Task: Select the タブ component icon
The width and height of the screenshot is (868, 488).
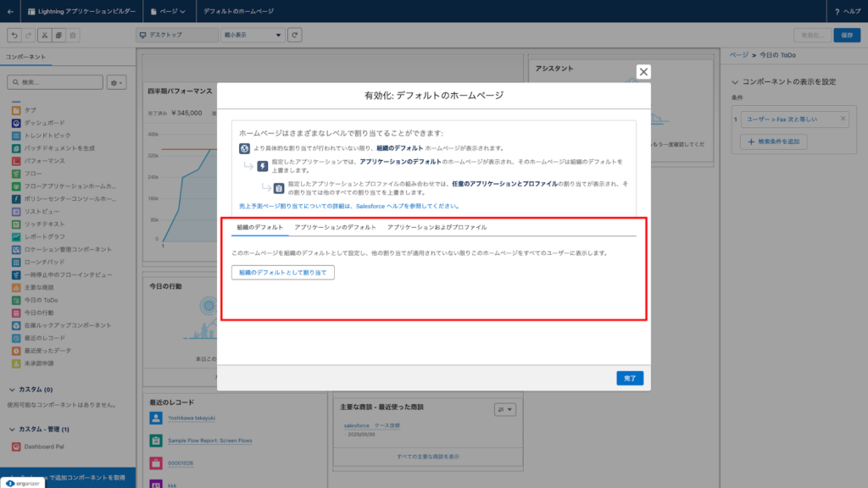Action: [16, 110]
